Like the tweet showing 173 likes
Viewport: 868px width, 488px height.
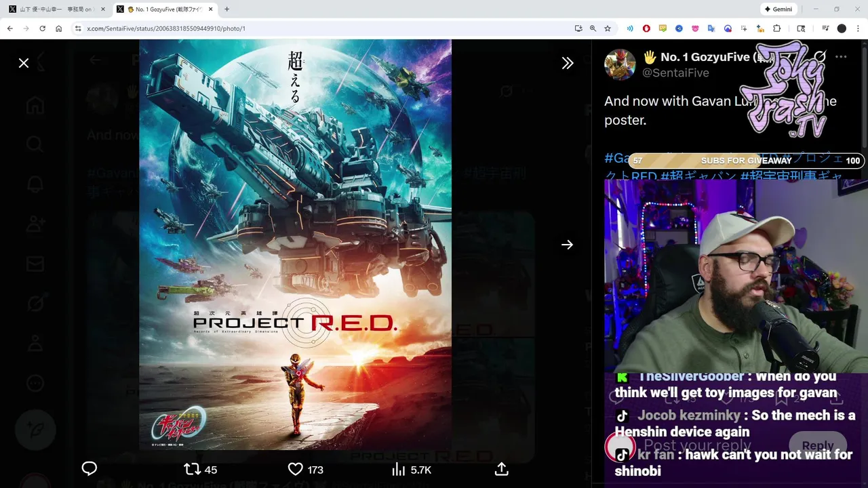pyautogui.click(x=305, y=469)
